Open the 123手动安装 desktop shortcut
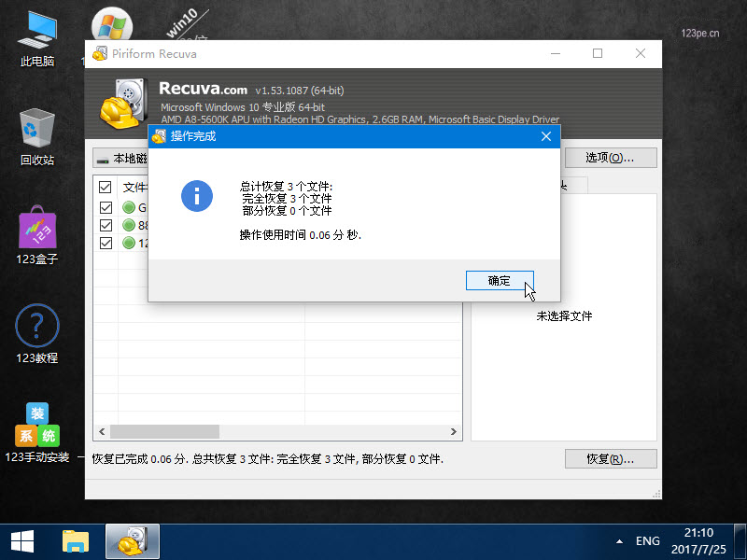This screenshot has width=747, height=560. pos(37,429)
